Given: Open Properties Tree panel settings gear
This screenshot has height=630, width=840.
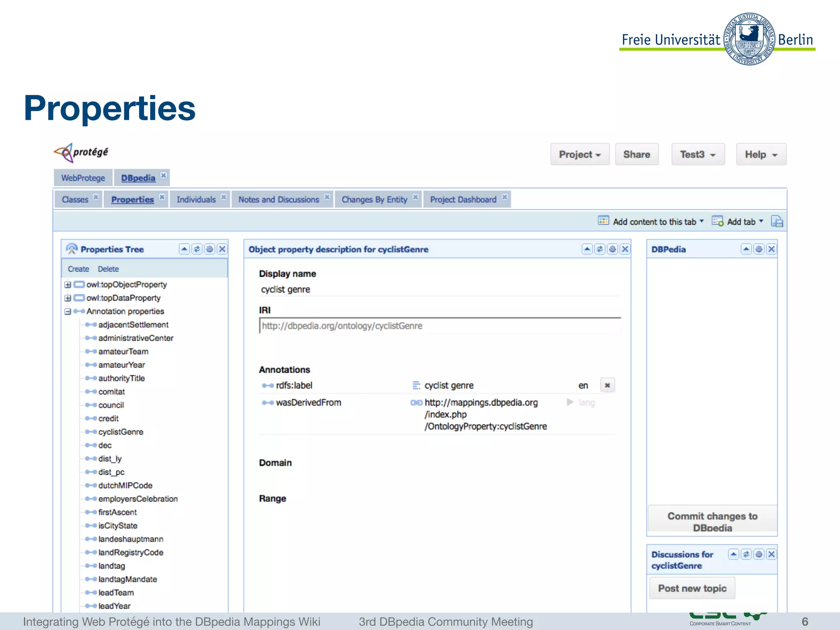Looking at the screenshot, I should [210, 249].
